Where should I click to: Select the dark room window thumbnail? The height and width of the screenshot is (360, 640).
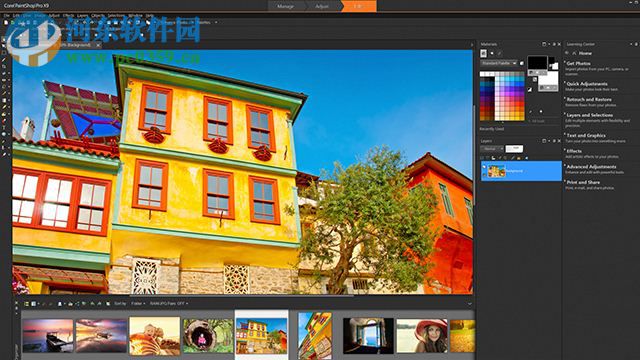click(x=368, y=336)
